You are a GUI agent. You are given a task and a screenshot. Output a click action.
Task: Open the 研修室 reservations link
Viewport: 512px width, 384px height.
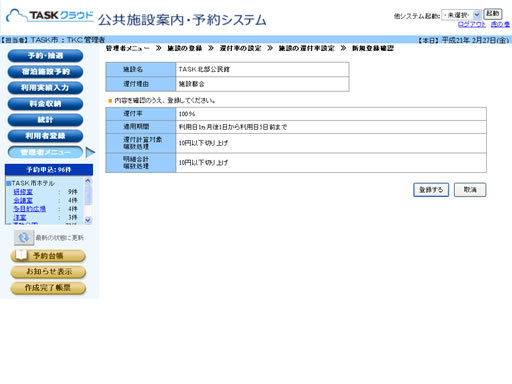[23, 192]
